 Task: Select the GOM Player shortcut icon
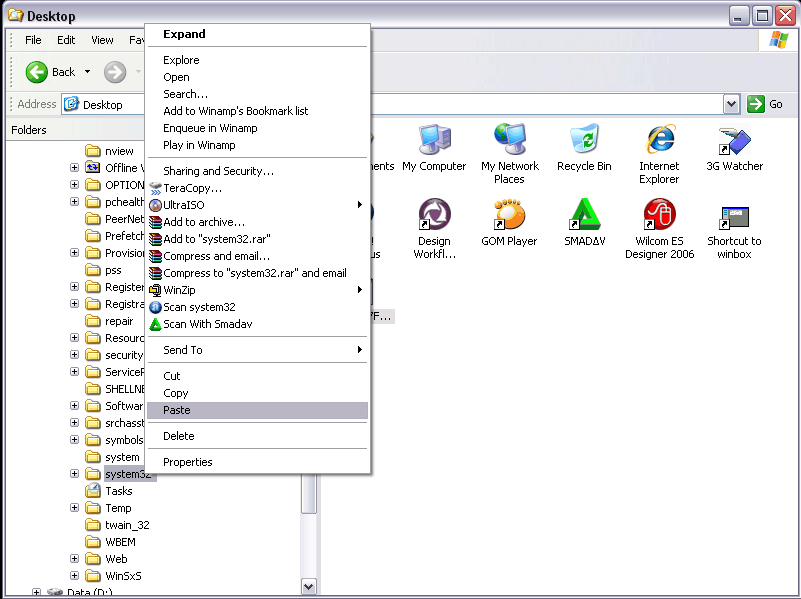[509, 214]
